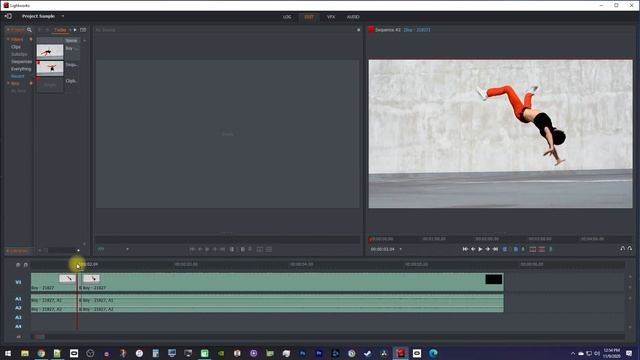The height and width of the screenshot is (360, 640).
Task: Open Premiere Pro from the taskbar
Action: pos(319,353)
